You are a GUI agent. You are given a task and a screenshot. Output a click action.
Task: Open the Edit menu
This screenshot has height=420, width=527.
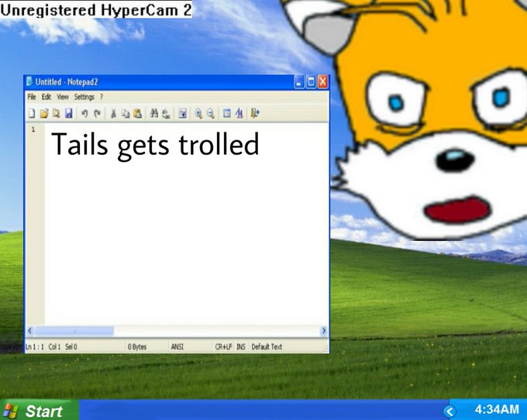point(46,97)
